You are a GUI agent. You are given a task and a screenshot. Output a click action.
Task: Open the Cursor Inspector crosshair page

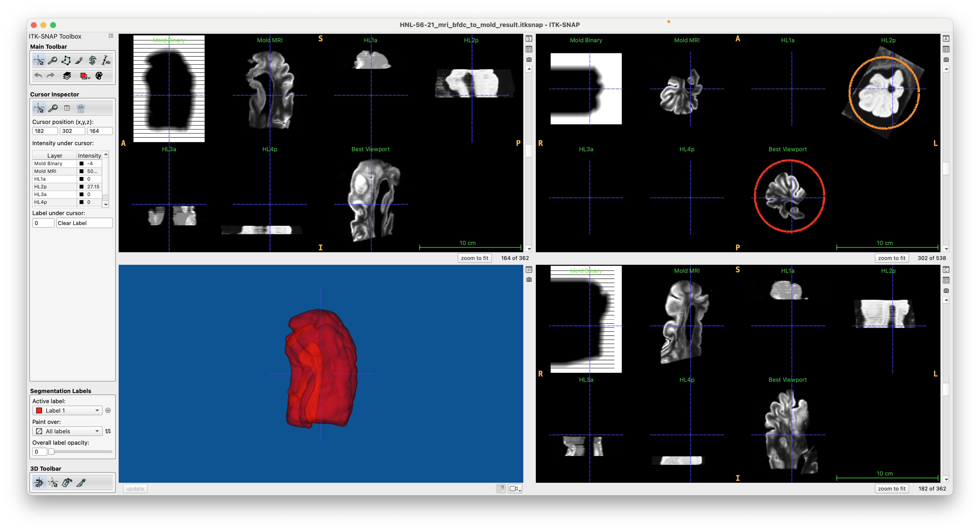(39, 109)
